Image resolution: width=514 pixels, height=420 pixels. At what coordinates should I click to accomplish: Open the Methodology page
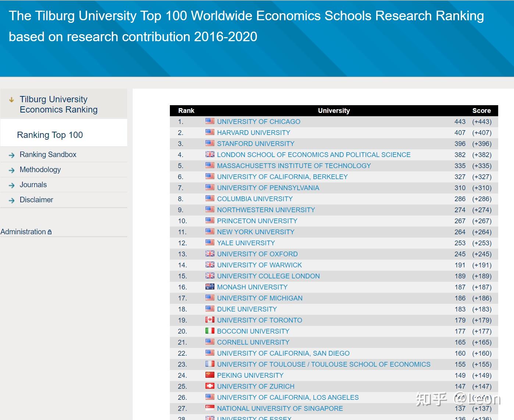point(40,170)
